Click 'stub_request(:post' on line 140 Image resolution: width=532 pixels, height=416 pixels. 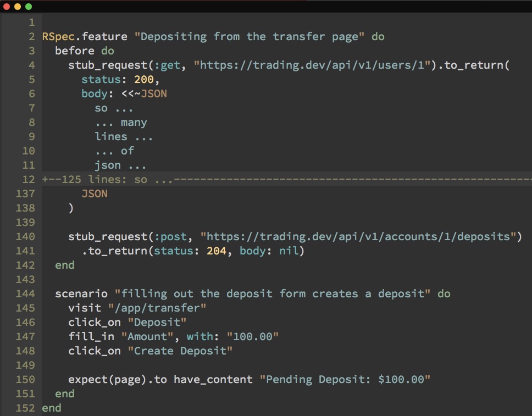128,236
